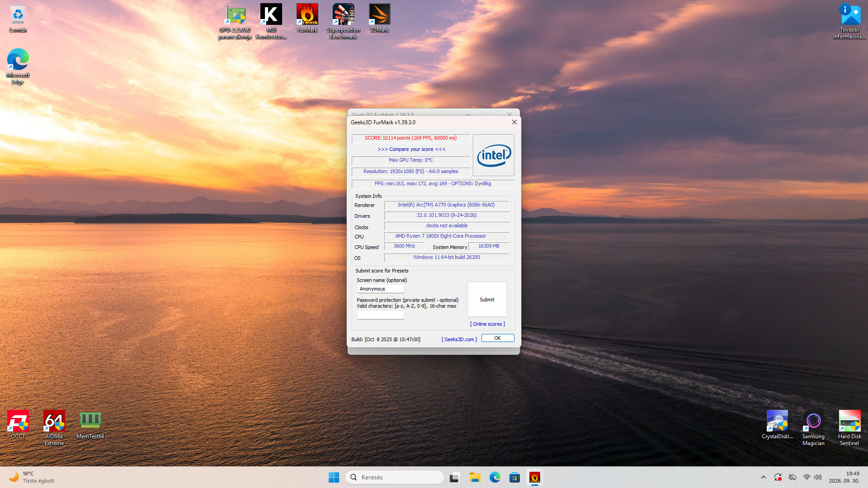The height and width of the screenshot is (488, 868).
Task: Open Task View on taskbar
Action: [455, 477]
